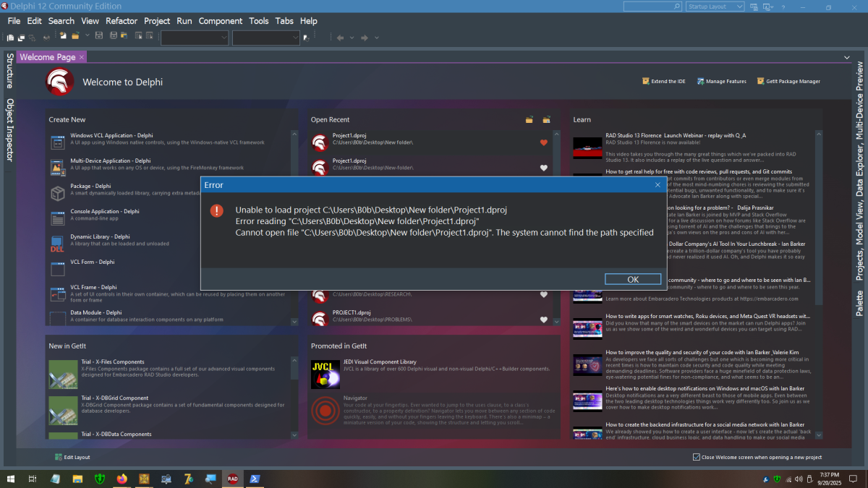Open File Explorer from the taskbar
The width and height of the screenshot is (868, 488).
(x=77, y=479)
